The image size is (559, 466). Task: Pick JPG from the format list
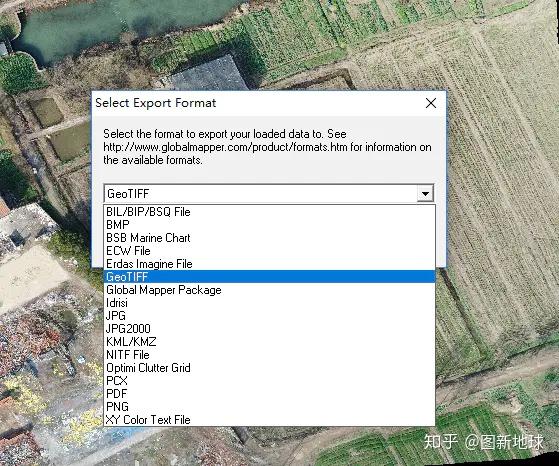[x=270, y=316]
